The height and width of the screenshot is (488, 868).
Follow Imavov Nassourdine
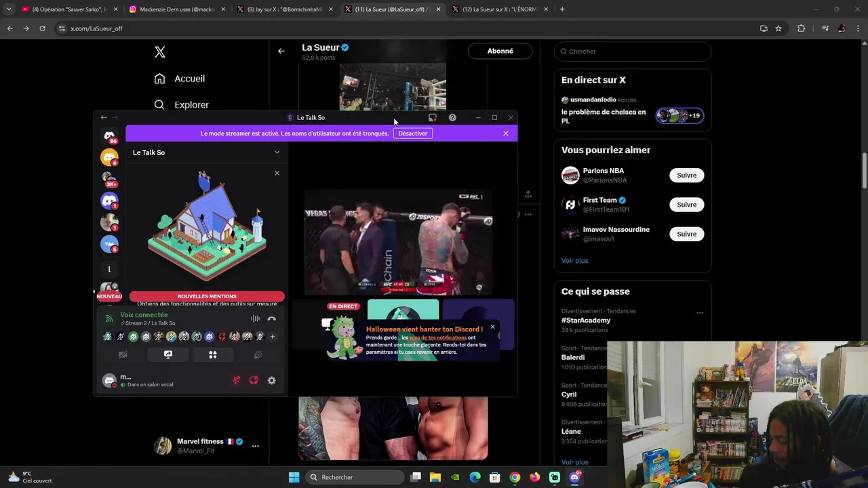click(686, 234)
